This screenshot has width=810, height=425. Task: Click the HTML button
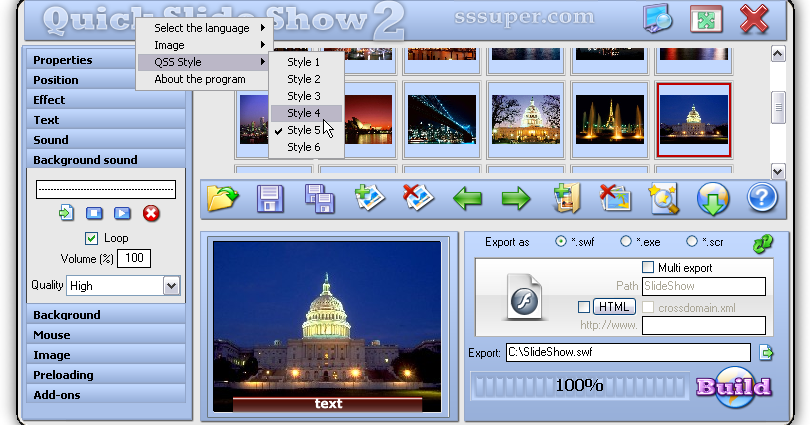click(x=614, y=307)
